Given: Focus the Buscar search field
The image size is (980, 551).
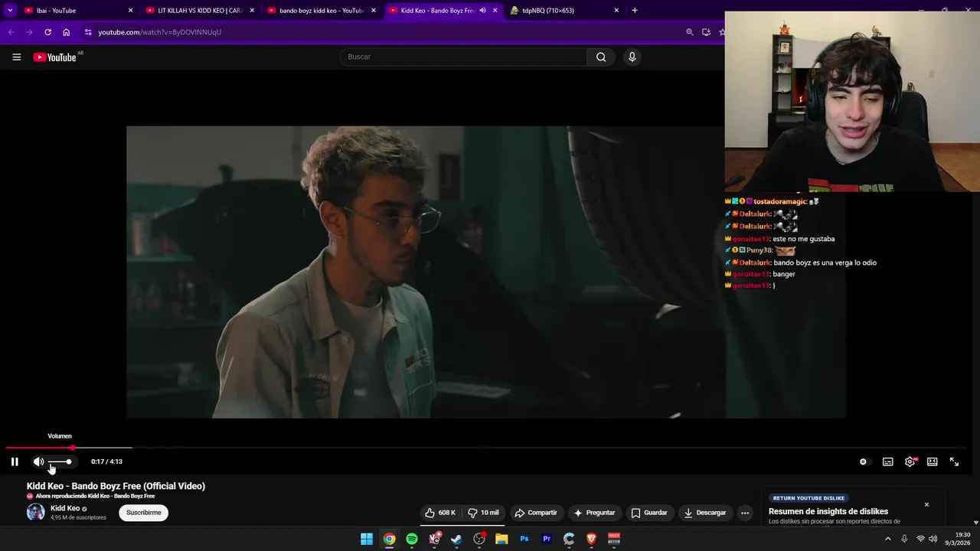Looking at the screenshot, I should [x=463, y=57].
